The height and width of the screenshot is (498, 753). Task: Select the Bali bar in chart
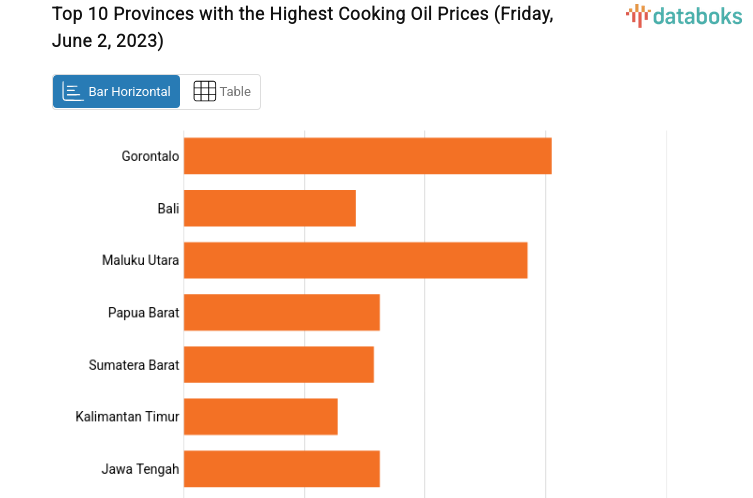click(x=270, y=208)
